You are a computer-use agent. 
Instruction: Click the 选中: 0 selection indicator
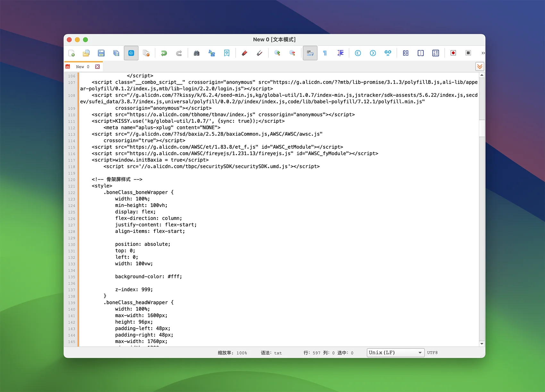(x=345, y=353)
